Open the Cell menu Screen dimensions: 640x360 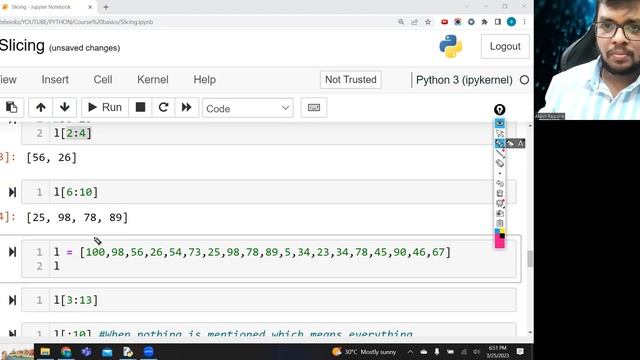coord(102,80)
